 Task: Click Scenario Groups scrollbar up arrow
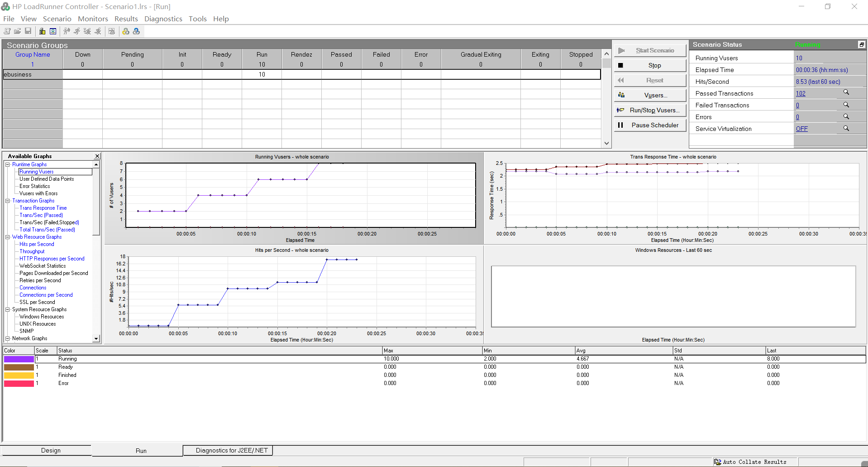pyautogui.click(x=606, y=53)
